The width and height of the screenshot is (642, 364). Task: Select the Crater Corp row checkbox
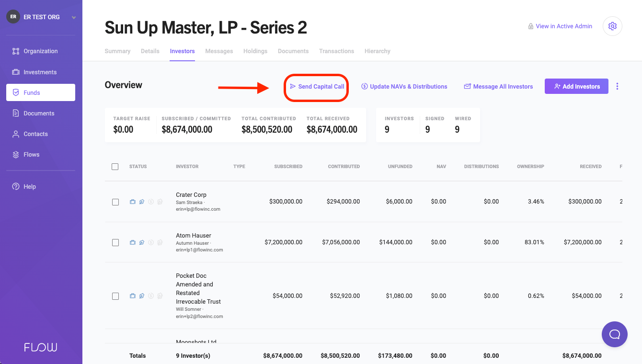115,202
